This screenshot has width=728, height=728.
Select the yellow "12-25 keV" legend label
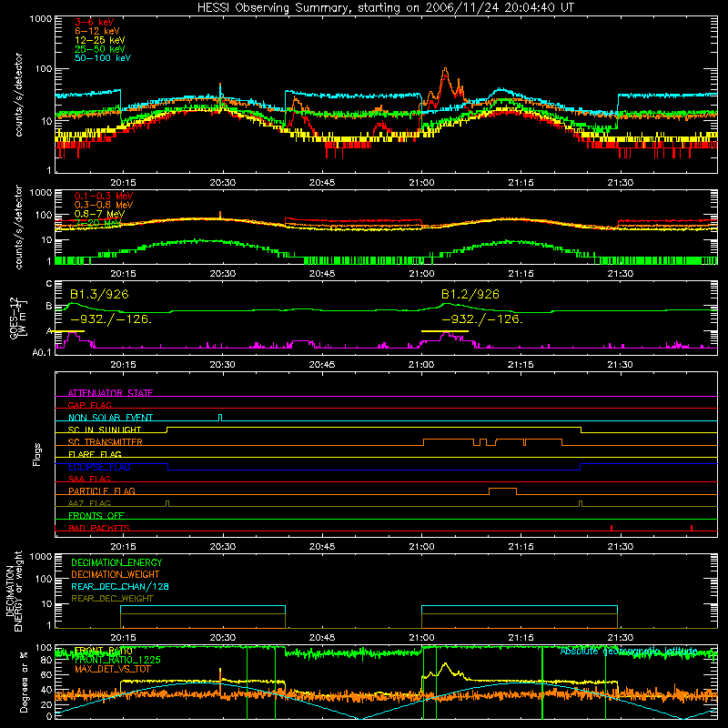[x=100, y=40]
